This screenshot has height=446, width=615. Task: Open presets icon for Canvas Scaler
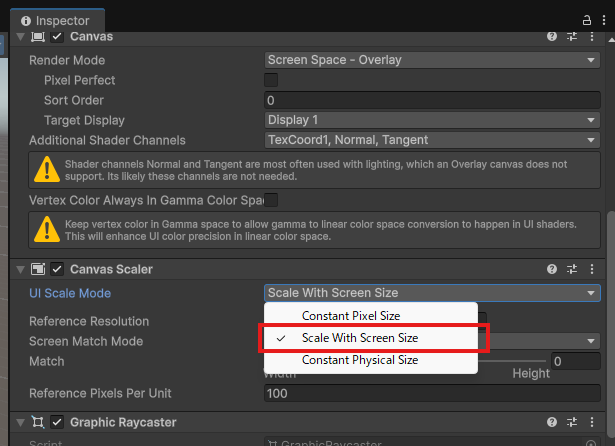(573, 269)
